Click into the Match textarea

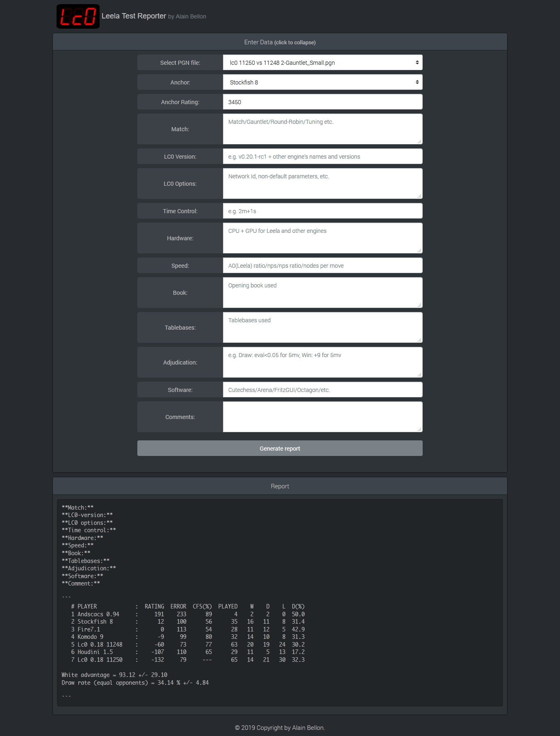pyautogui.click(x=323, y=129)
